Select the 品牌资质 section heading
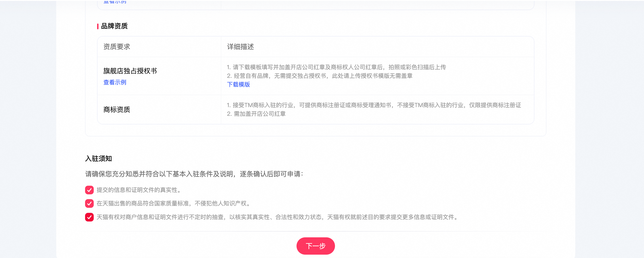The image size is (644, 258). [114, 26]
